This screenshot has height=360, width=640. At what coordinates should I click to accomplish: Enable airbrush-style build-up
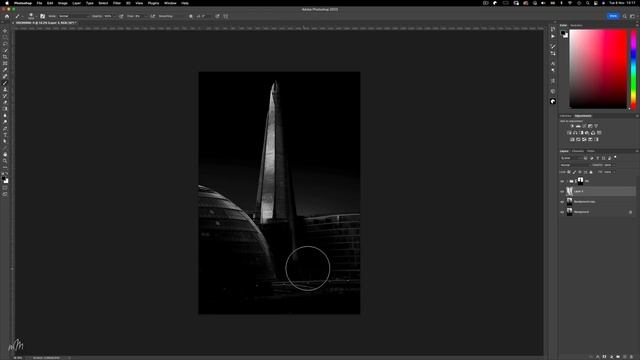(152, 16)
